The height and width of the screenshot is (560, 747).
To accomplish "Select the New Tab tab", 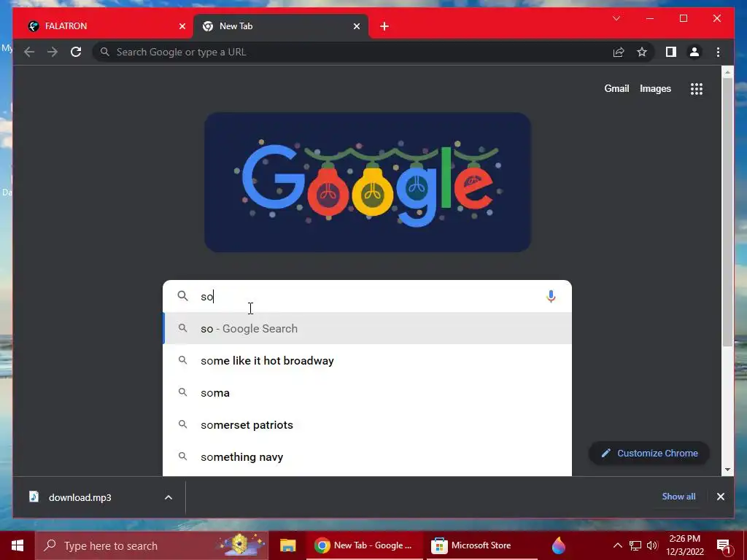I will [x=280, y=26].
